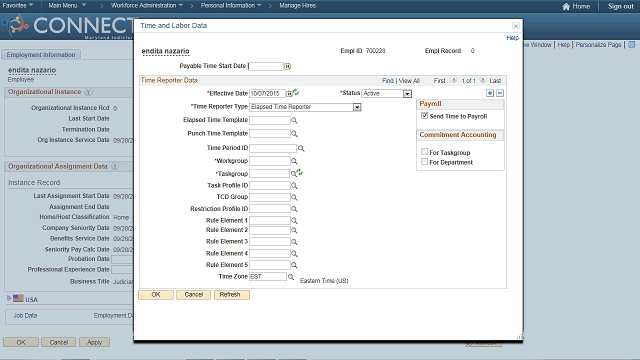Click the Refresh button in dialog
This screenshot has height=360, width=640.
pos(231,295)
